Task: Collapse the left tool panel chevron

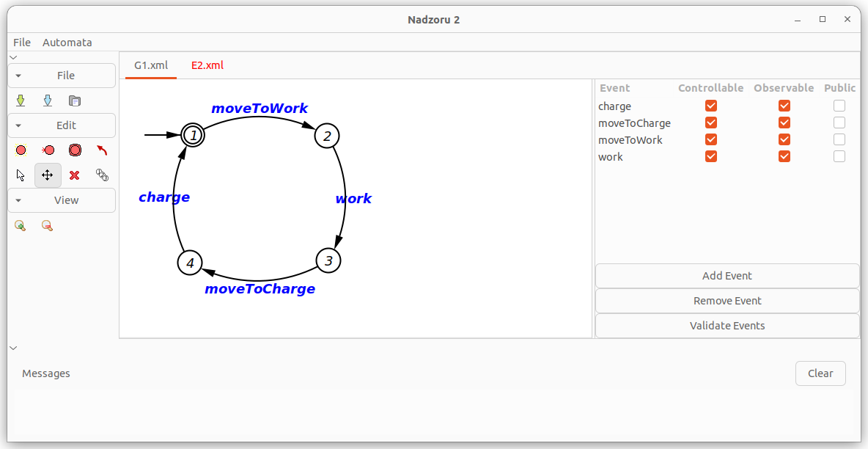Action: click(13, 57)
